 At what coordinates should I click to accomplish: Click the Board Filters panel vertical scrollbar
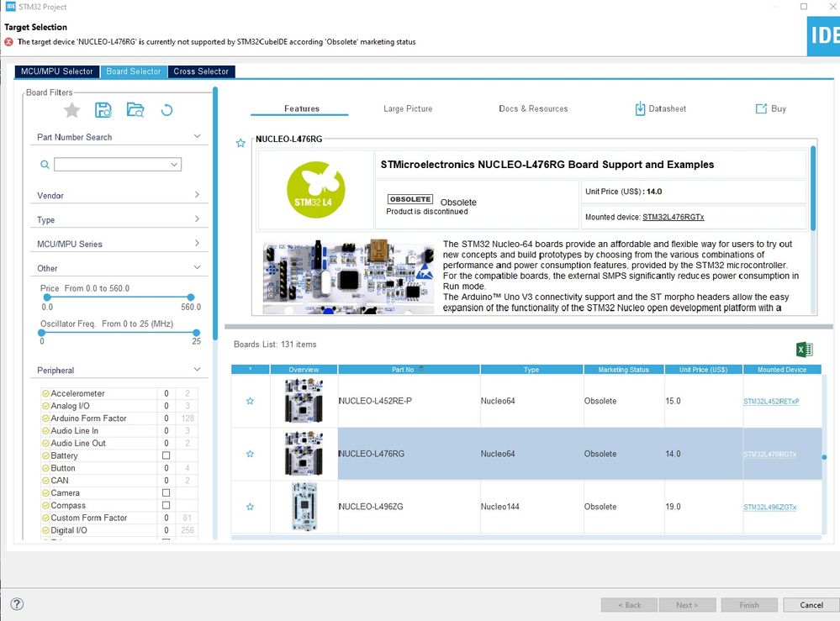pos(215,214)
